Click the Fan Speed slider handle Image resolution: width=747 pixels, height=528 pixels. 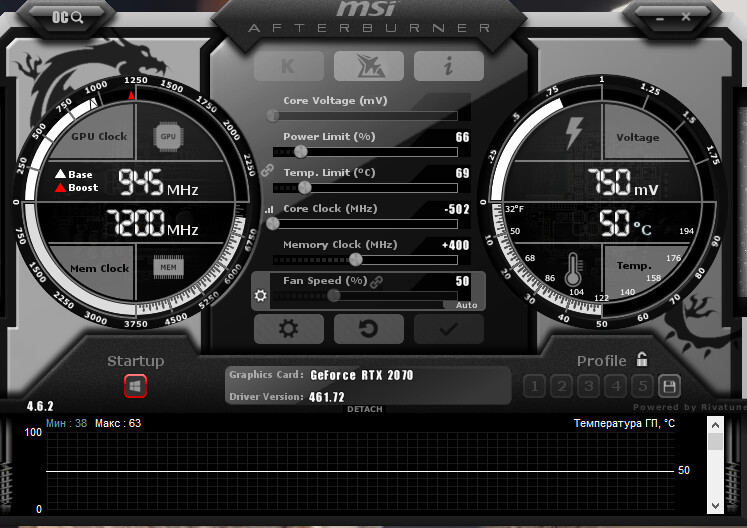click(x=333, y=295)
